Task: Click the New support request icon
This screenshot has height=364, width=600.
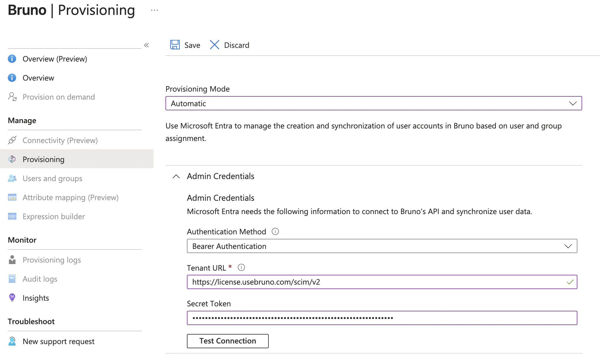Action: pos(12,341)
